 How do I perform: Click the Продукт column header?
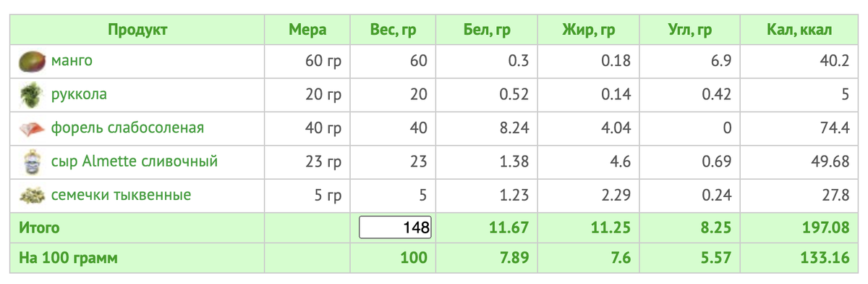(x=137, y=30)
